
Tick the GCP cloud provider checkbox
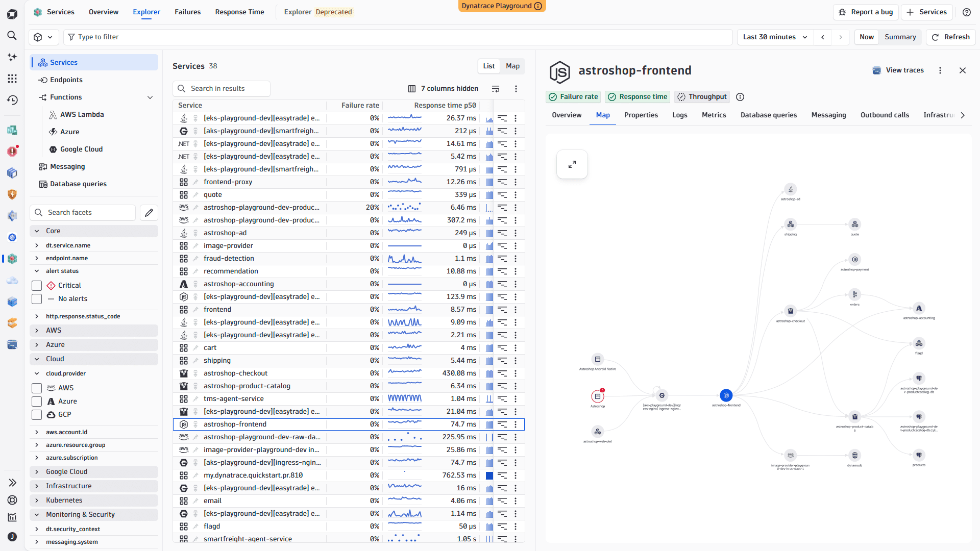pos(37,415)
